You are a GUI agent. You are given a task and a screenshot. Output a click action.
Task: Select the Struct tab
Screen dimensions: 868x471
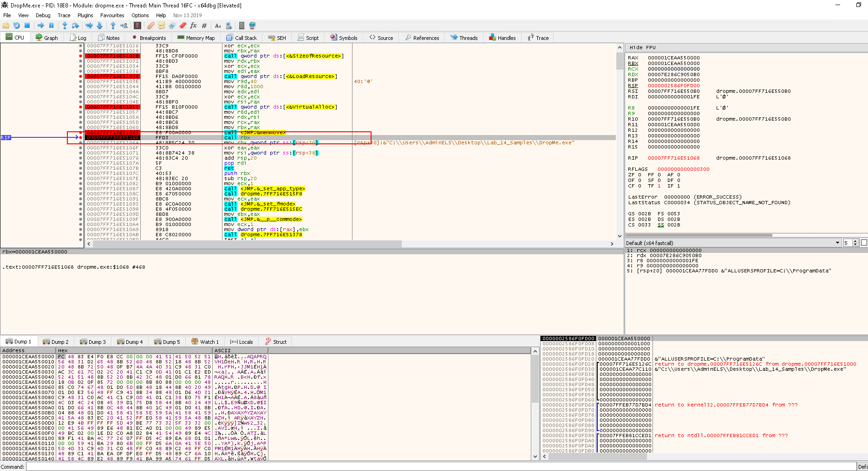click(x=276, y=342)
